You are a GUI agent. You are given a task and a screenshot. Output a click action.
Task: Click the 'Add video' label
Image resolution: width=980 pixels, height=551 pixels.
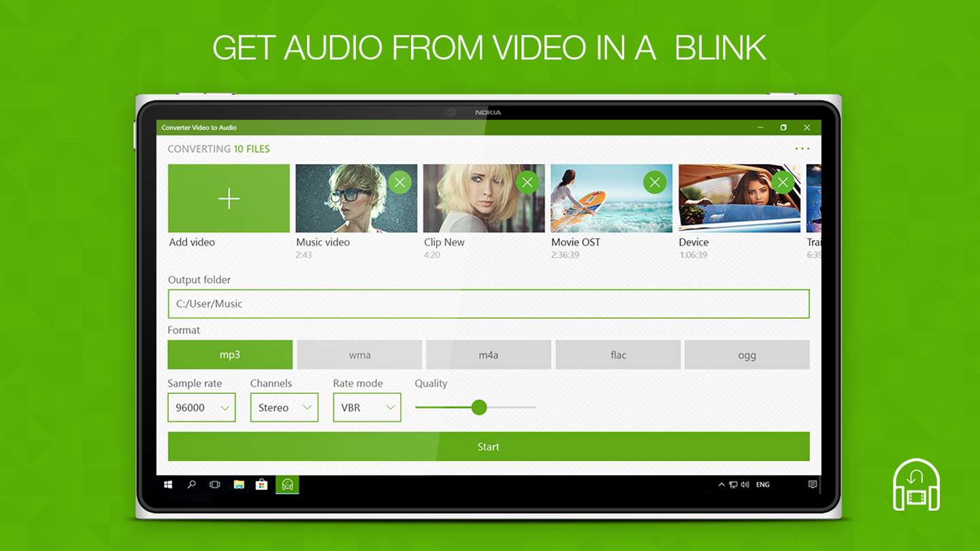click(192, 242)
